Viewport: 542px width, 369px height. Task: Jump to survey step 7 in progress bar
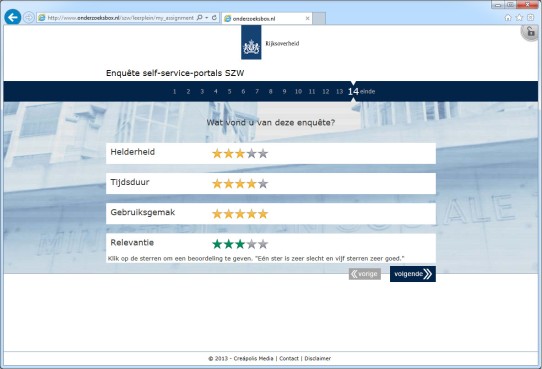point(257,92)
